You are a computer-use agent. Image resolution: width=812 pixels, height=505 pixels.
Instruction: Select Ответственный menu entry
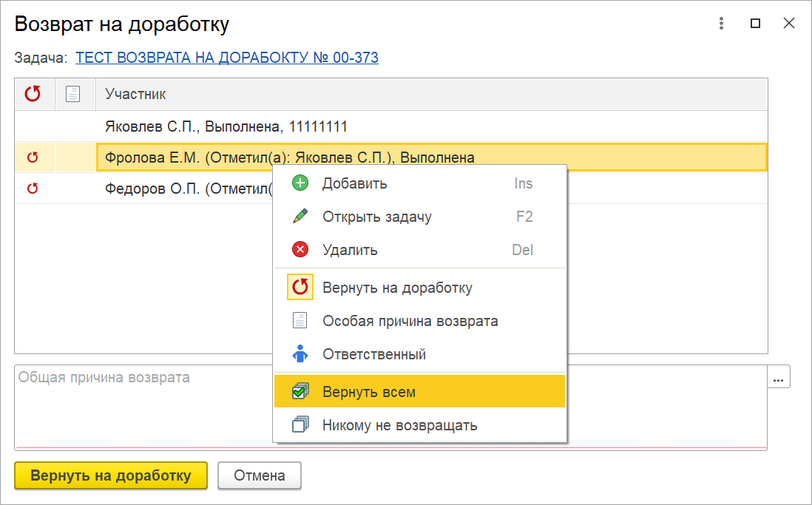tap(374, 354)
